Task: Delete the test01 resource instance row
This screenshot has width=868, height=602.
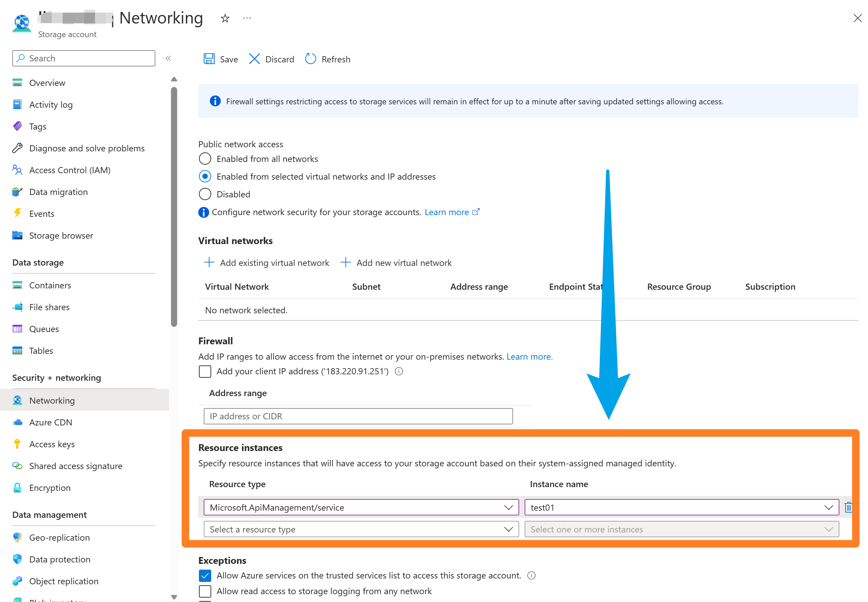Action: (848, 507)
